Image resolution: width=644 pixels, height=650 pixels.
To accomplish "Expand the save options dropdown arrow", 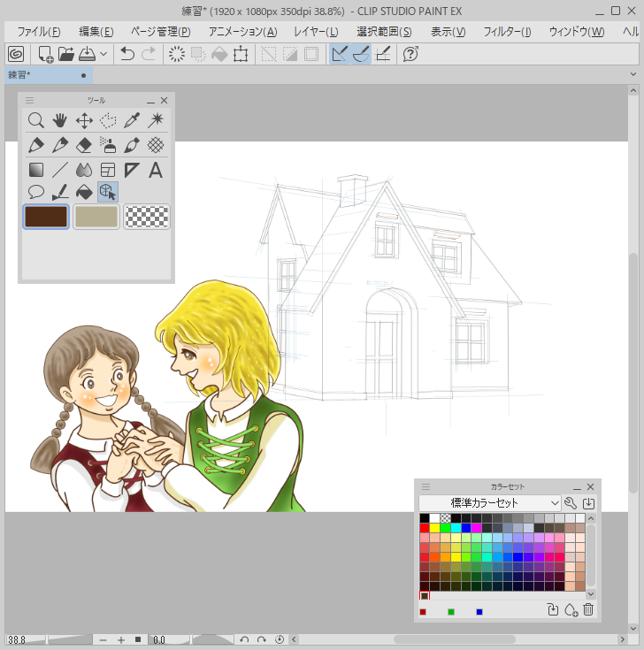I will (x=103, y=54).
